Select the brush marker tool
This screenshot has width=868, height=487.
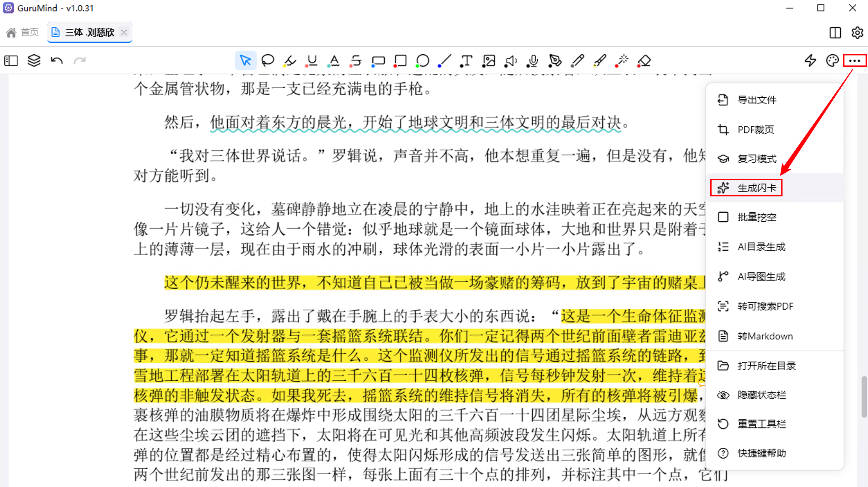point(599,61)
